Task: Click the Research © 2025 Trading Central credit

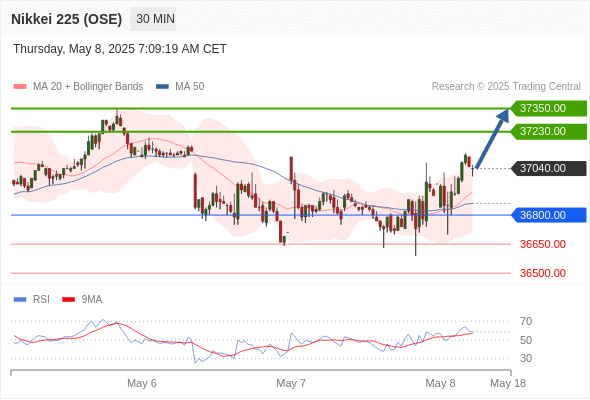Action: pos(506,87)
